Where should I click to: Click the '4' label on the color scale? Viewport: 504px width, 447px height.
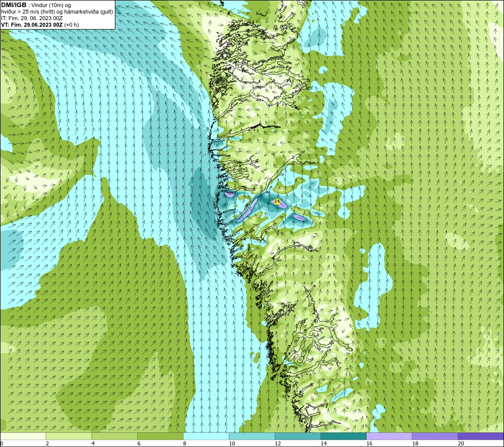93,443
